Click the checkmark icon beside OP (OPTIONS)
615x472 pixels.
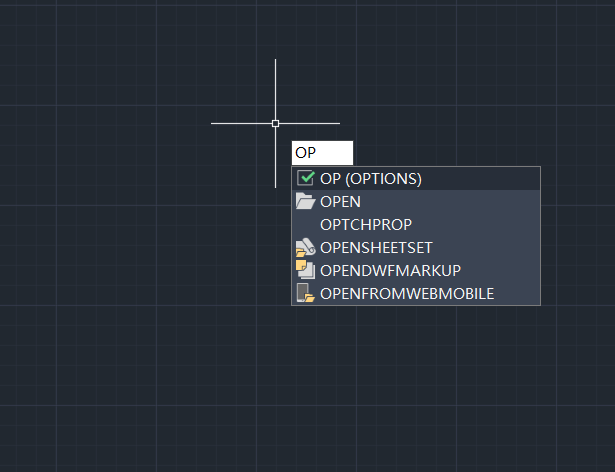(x=306, y=179)
